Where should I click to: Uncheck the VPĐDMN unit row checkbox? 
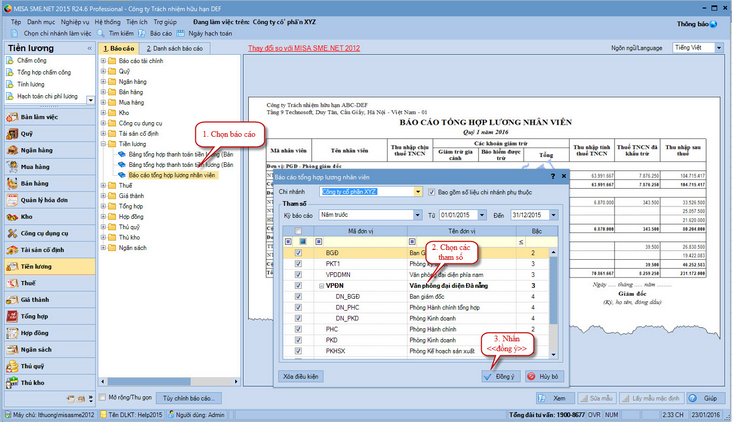tap(298, 275)
